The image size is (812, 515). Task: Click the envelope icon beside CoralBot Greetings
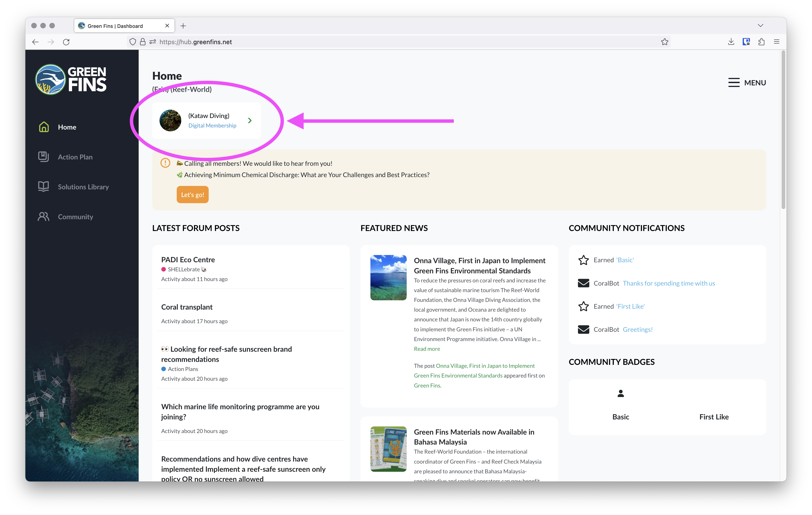583,329
